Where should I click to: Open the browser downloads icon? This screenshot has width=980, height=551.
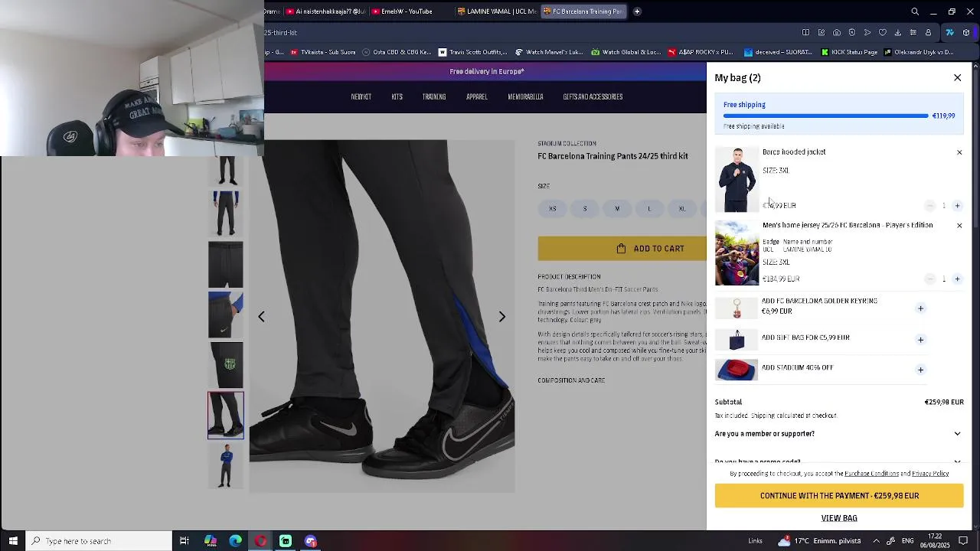(x=897, y=33)
